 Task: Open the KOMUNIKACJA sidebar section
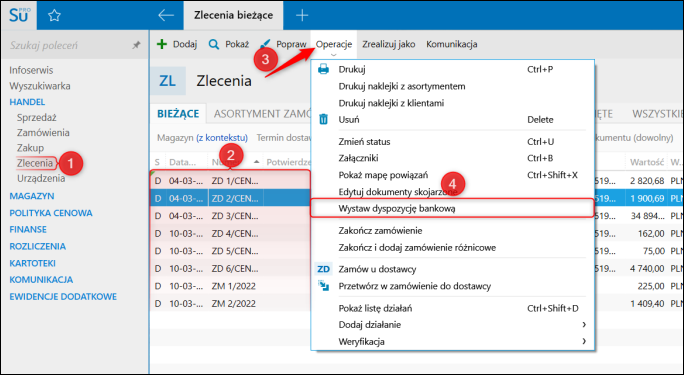(41, 280)
